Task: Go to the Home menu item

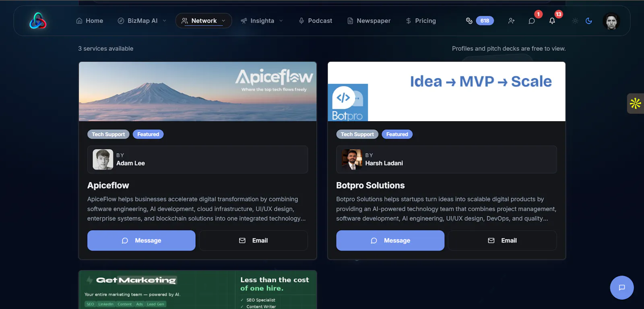Action: [90, 21]
